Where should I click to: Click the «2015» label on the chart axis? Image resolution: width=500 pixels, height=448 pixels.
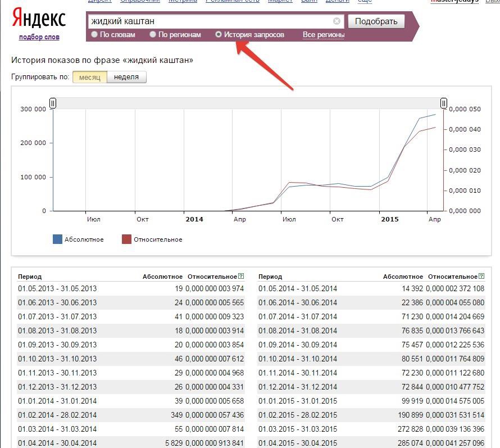click(390, 219)
